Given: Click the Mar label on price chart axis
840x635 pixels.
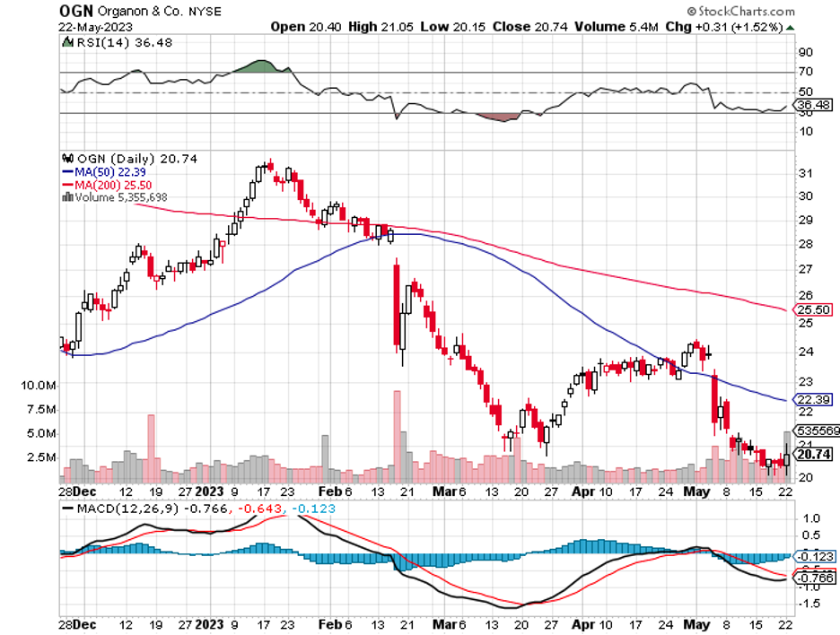Looking at the screenshot, I should coord(444,491).
